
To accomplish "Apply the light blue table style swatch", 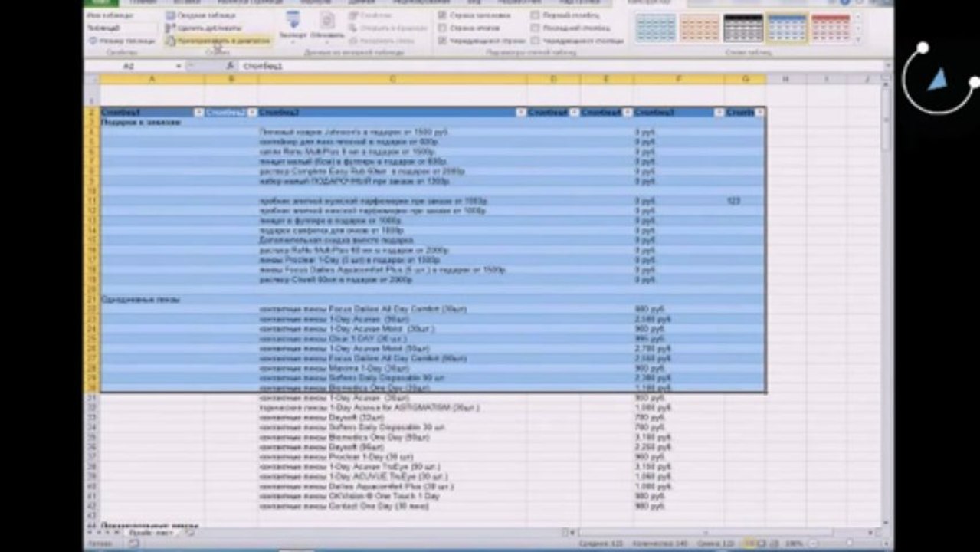I will [x=656, y=28].
